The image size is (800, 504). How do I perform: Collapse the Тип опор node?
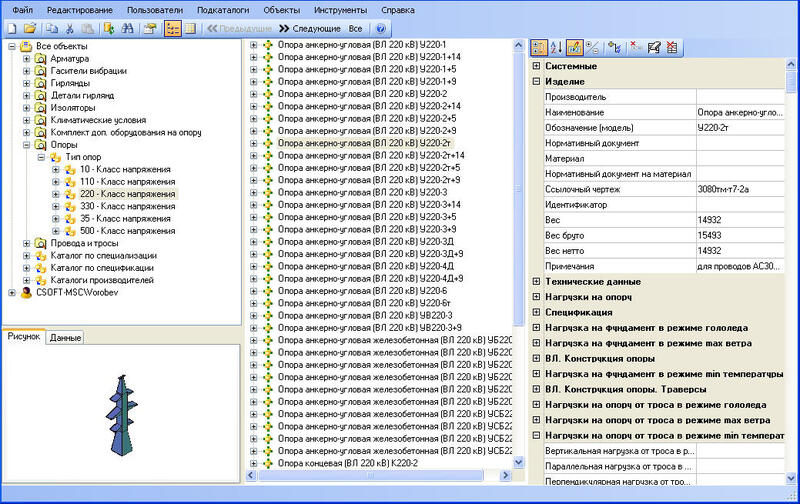coord(41,157)
